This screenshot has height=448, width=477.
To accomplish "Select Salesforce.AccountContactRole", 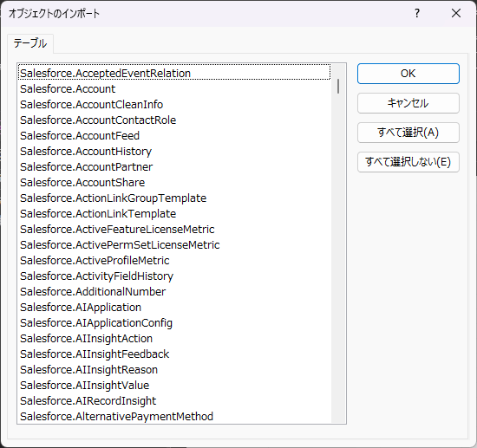I will point(174,120).
